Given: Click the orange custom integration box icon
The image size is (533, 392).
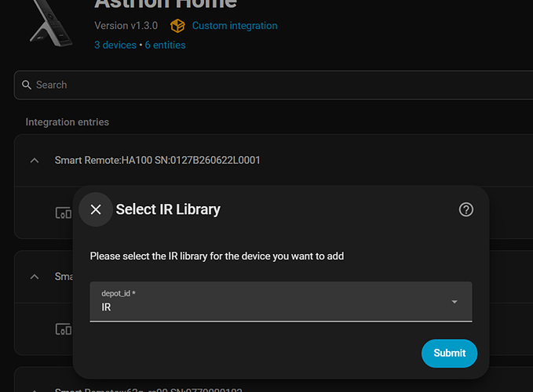Looking at the screenshot, I should 177,26.
